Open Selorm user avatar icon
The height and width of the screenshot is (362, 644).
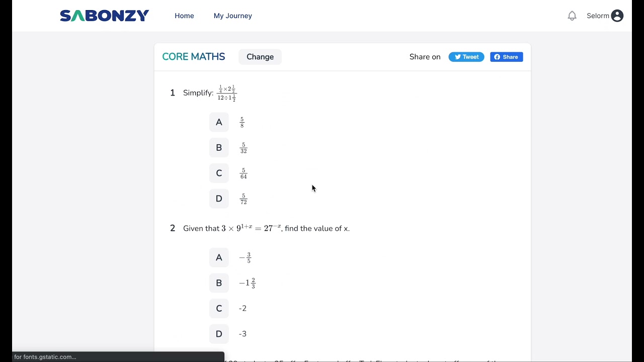coord(617,16)
